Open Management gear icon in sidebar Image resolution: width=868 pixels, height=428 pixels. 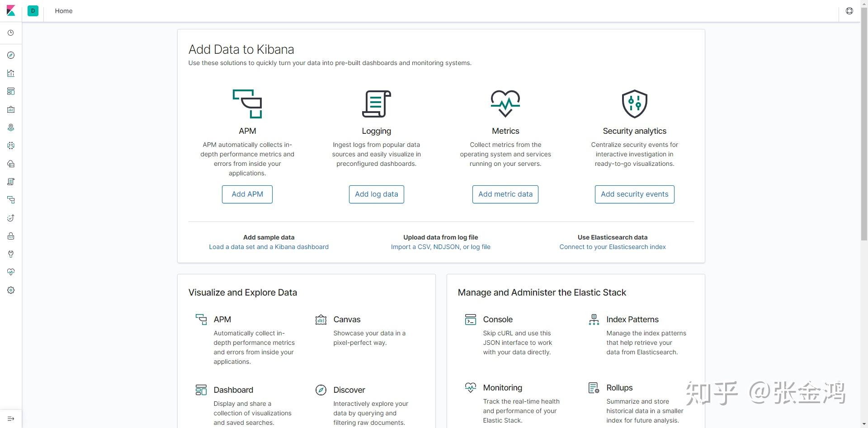(x=11, y=290)
